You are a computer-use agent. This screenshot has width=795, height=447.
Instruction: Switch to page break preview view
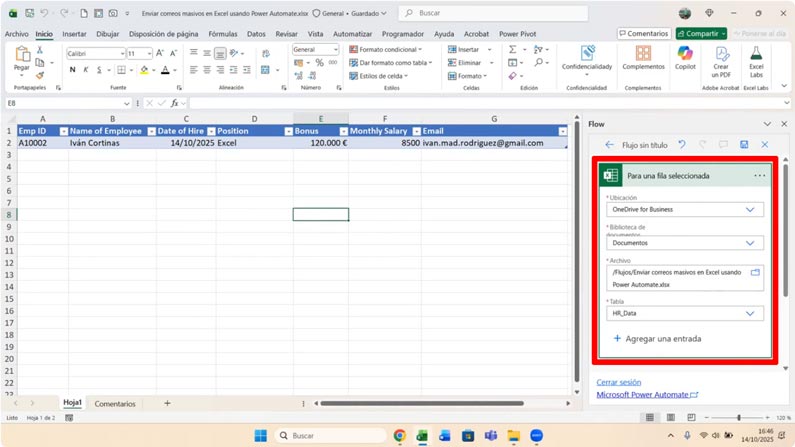click(691, 417)
